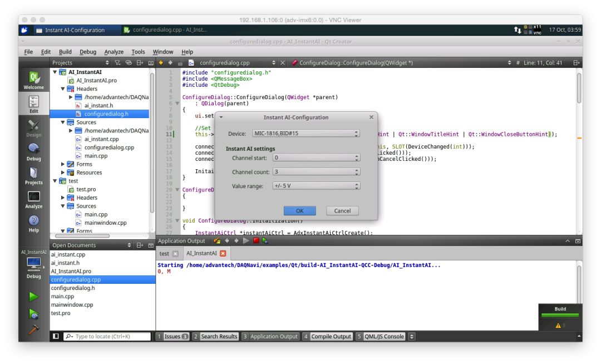Click the green Build progress bar

560,316
